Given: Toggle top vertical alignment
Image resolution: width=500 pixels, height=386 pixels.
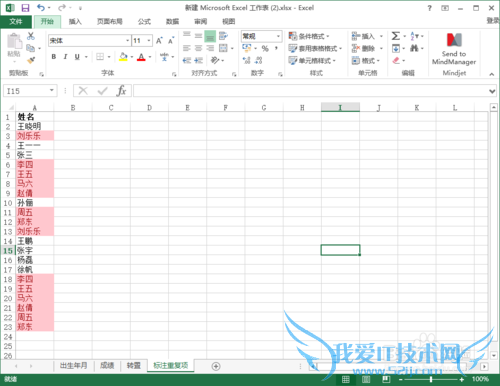Looking at the screenshot, I should coord(187,36).
